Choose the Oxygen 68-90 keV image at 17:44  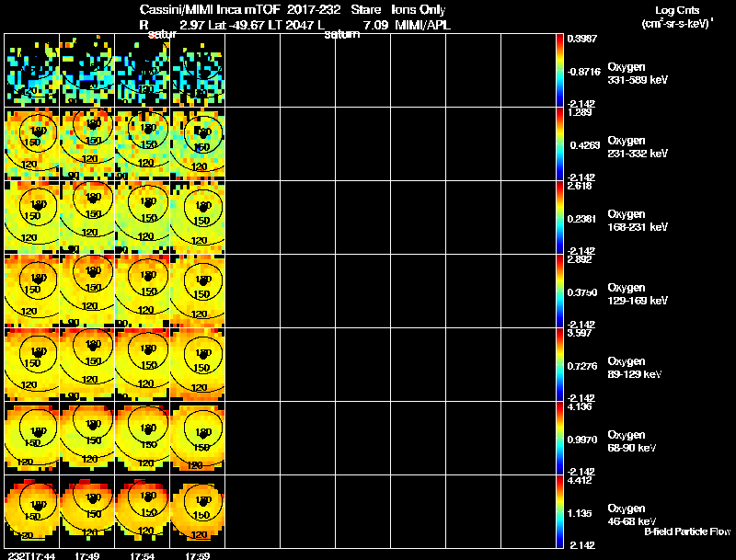coord(32,438)
